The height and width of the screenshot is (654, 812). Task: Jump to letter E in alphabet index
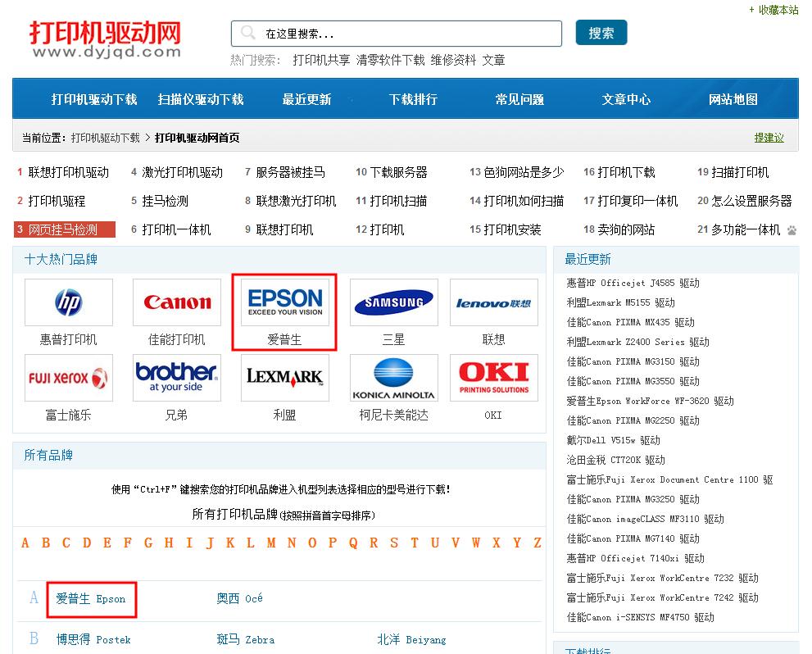107,543
